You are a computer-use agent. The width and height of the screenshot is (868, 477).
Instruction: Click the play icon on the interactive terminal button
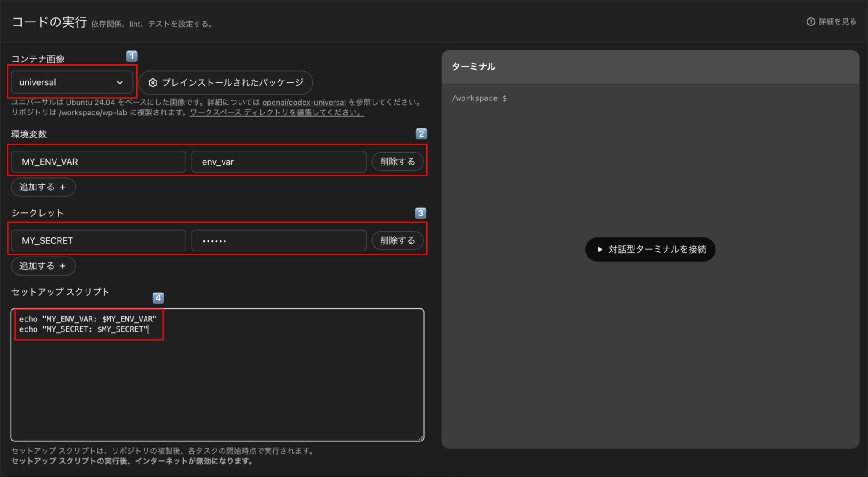coord(600,249)
